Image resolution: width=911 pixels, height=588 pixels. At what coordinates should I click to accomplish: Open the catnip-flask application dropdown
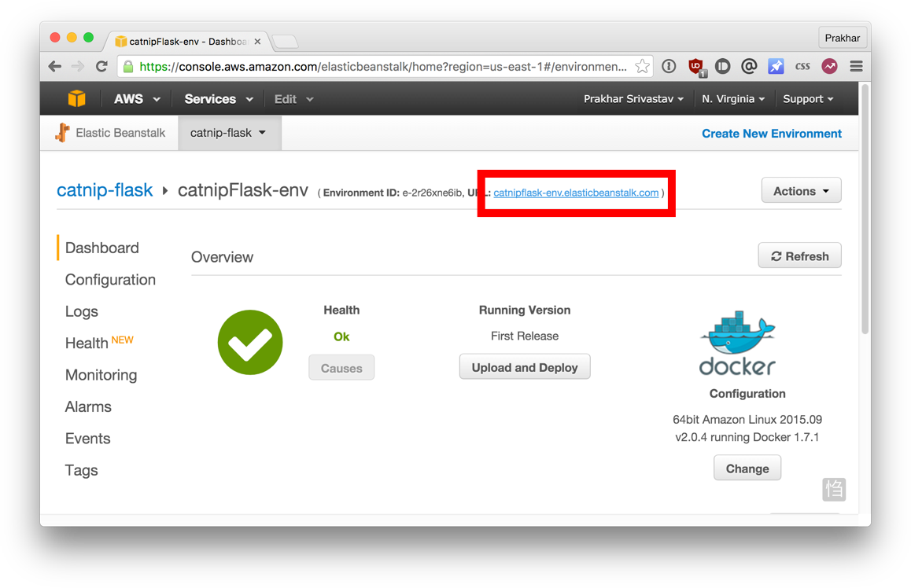(x=229, y=133)
